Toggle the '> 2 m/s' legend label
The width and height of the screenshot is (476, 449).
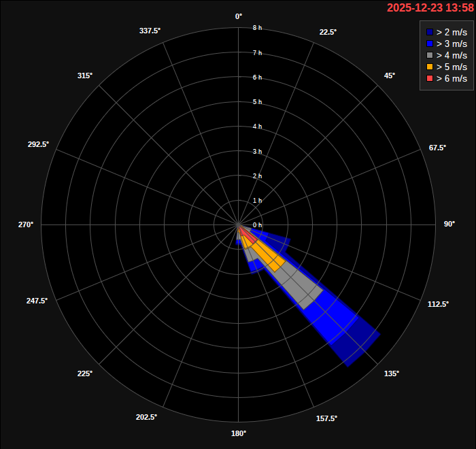pyautogui.click(x=452, y=32)
